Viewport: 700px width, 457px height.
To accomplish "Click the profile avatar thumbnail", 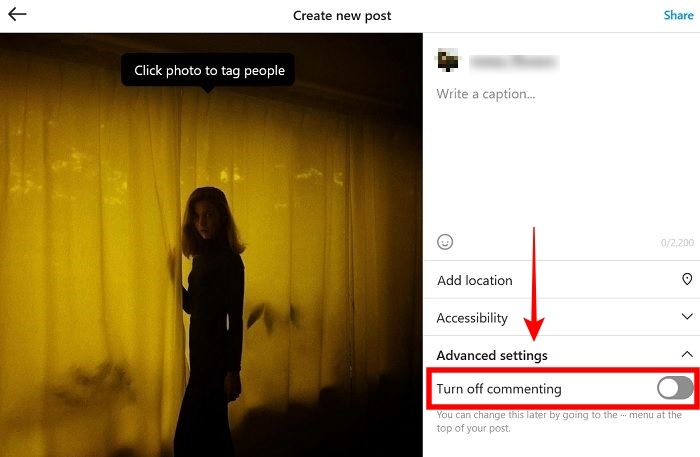I will [x=448, y=61].
